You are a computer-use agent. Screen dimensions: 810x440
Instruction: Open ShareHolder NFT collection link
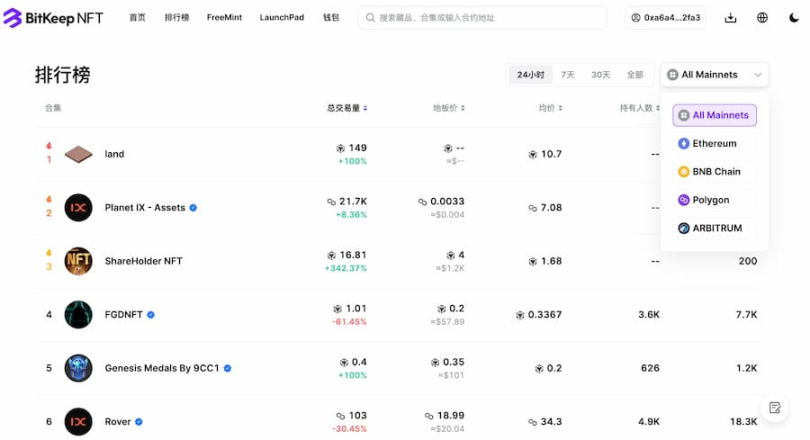(144, 261)
